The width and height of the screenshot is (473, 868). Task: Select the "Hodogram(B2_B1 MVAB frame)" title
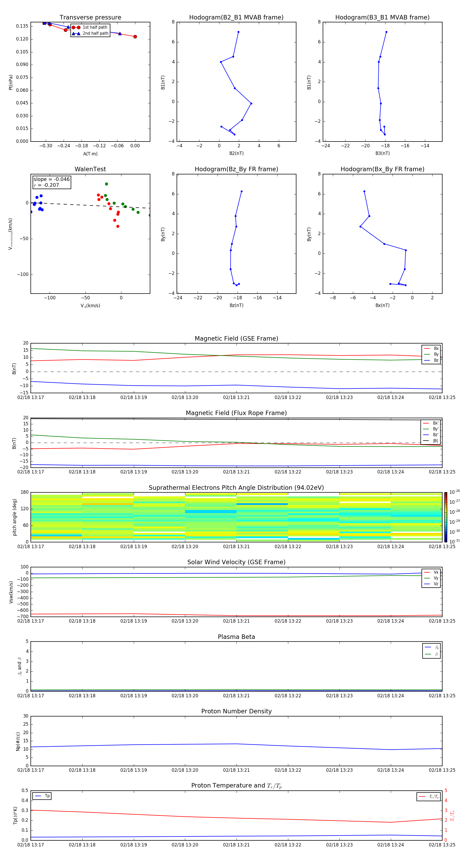pyautogui.click(x=236, y=18)
